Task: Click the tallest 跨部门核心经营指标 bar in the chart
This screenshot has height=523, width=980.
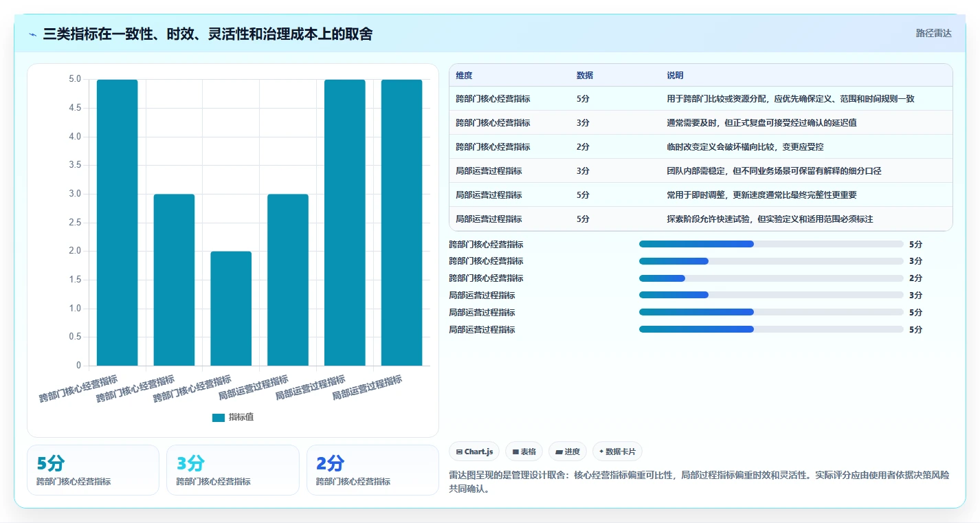Action: coord(117,223)
